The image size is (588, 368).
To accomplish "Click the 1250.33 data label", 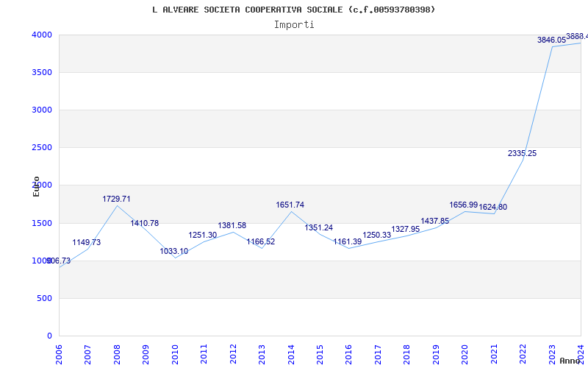I will point(377,236).
